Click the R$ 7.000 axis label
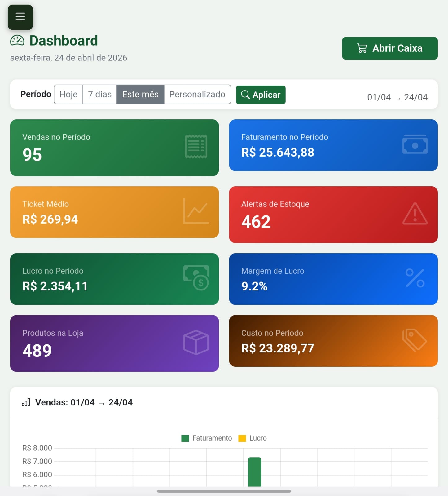The image size is (448, 496). point(37,462)
